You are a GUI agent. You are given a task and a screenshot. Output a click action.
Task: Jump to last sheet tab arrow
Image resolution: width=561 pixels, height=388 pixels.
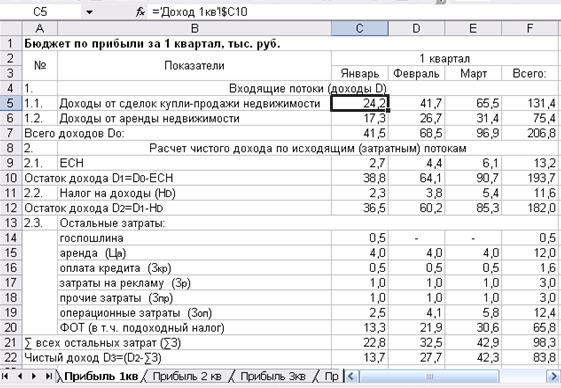pos(48,376)
